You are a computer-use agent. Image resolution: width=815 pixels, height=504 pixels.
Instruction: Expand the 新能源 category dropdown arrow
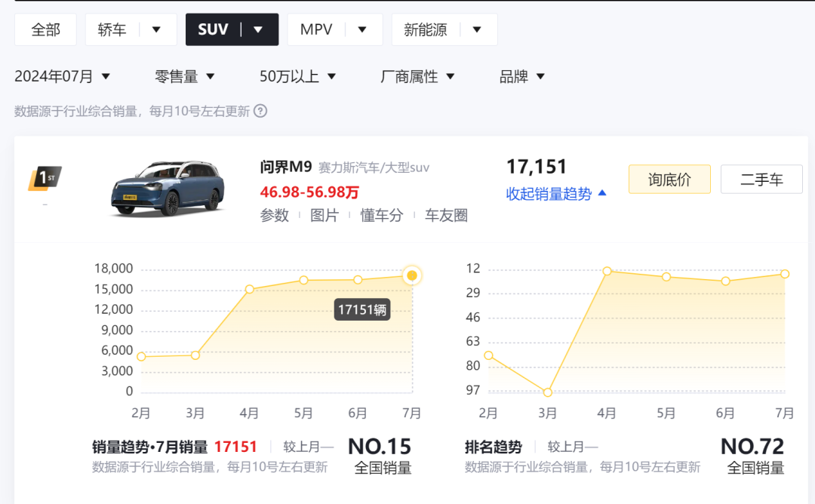pos(477,29)
